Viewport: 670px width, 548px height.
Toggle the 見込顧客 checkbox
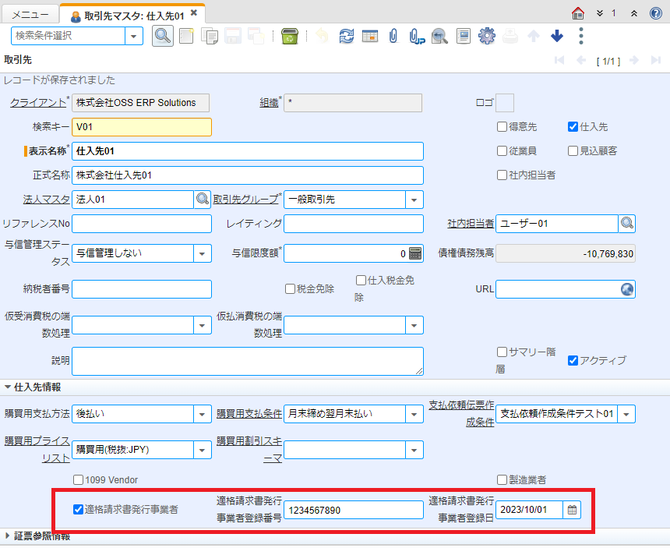[573, 151]
